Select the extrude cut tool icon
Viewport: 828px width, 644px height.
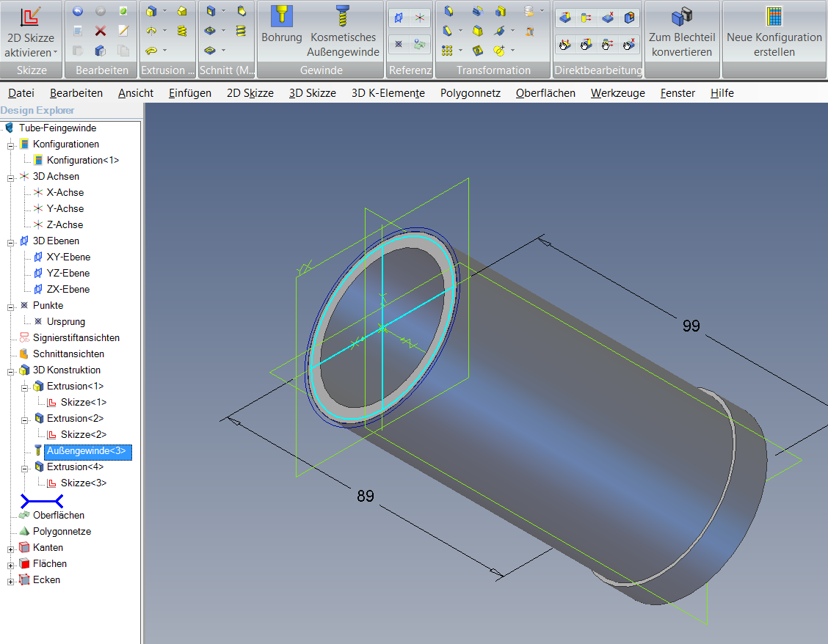211,11
